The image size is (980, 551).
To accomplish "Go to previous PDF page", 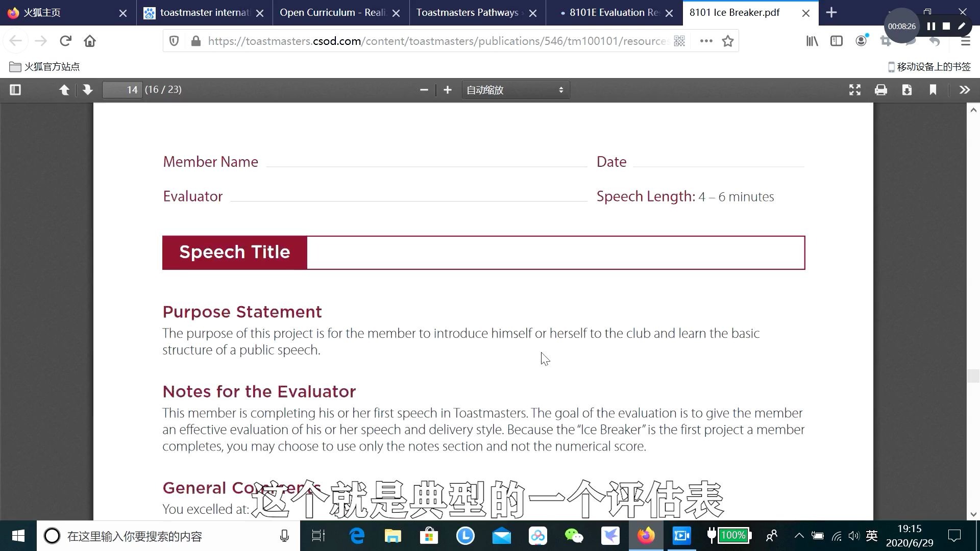I will tap(64, 90).
